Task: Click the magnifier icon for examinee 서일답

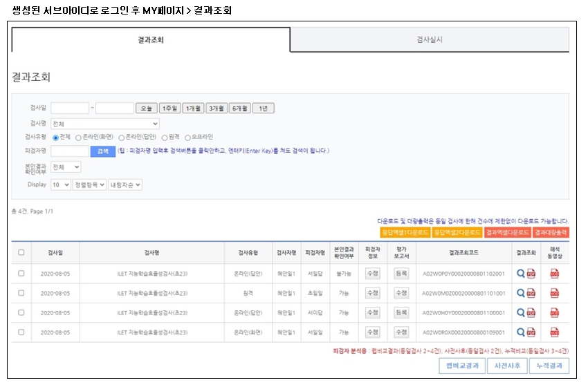Action: (x=521, y=273)
